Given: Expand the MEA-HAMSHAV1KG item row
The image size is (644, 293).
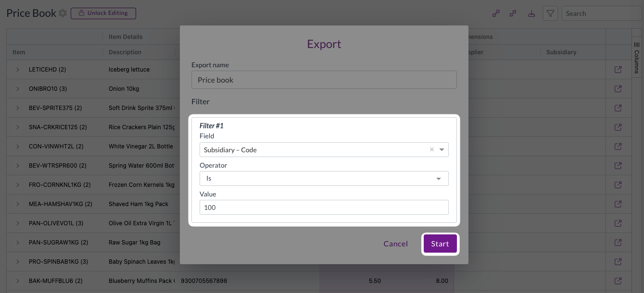Looking at the screenshot, I should click(x=18, y=204).
